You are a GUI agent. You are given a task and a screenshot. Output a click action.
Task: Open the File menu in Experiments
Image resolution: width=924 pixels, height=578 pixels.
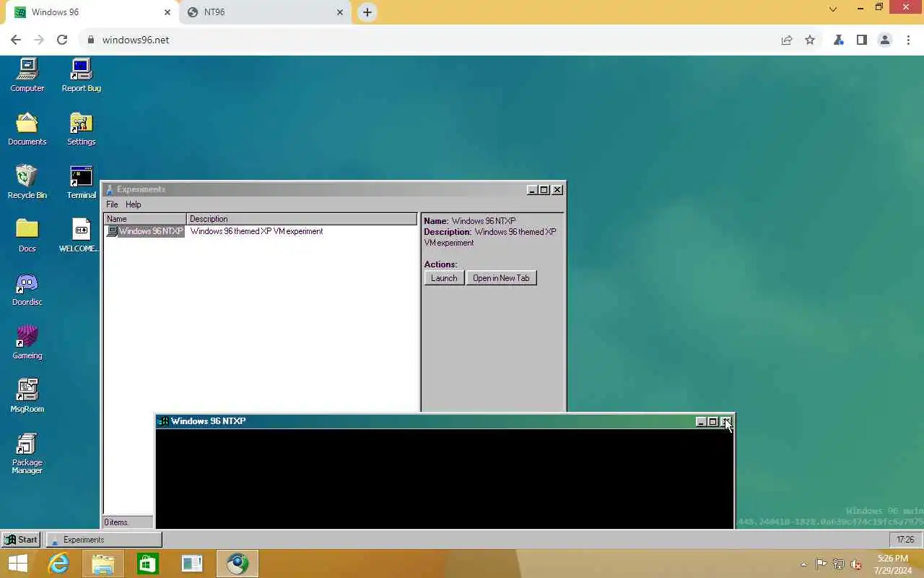(112, 204)
